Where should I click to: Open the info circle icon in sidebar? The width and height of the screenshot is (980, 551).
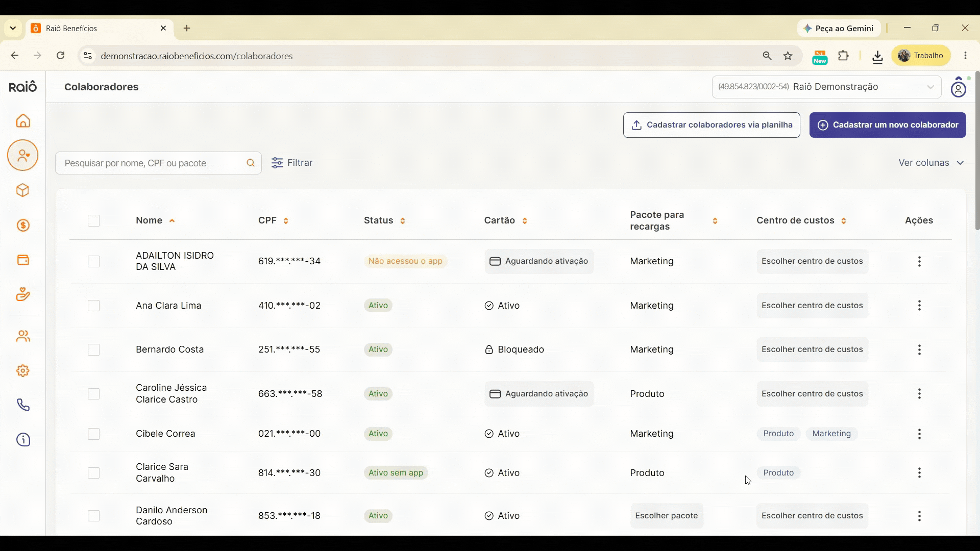coord(23,440)
